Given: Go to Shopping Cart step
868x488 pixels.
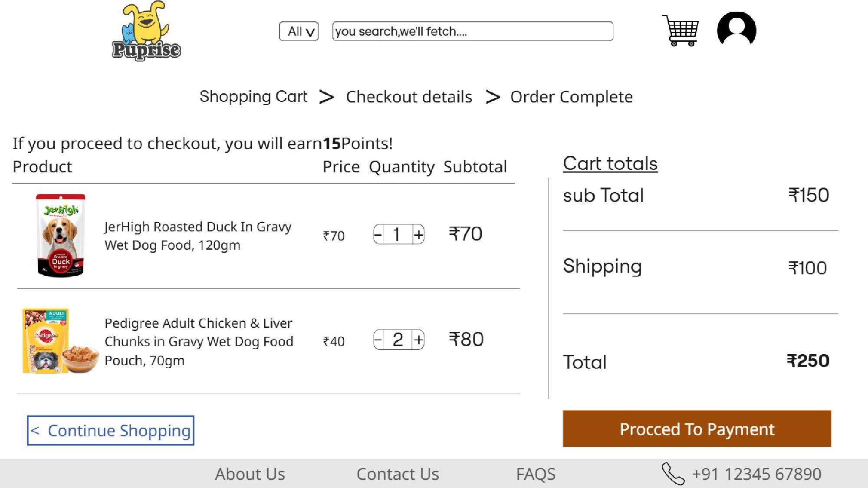Looking at the screenshot, I should pyautogui.click(x=253, y=96).
